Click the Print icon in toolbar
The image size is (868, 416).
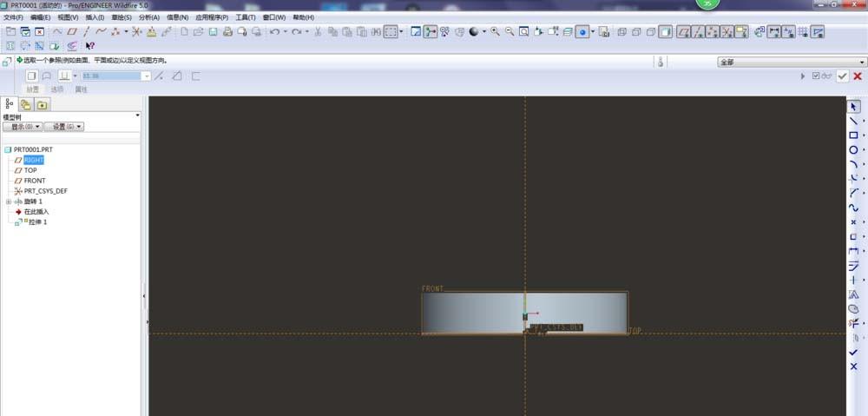tap(228, 32)
